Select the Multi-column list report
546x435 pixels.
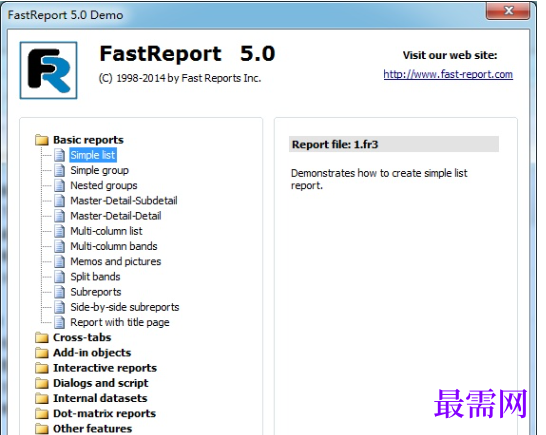tap(107, 231)
